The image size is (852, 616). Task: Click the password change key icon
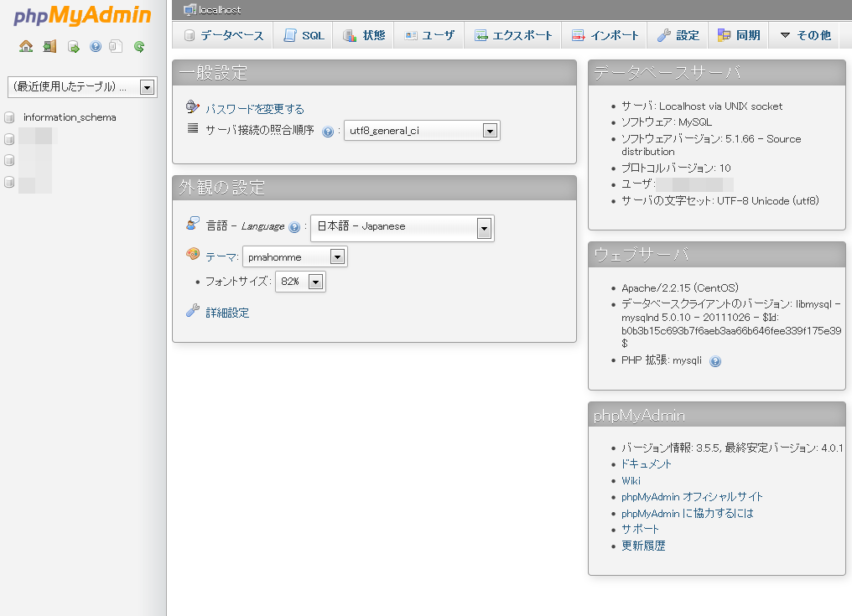[x=192, y=106]
